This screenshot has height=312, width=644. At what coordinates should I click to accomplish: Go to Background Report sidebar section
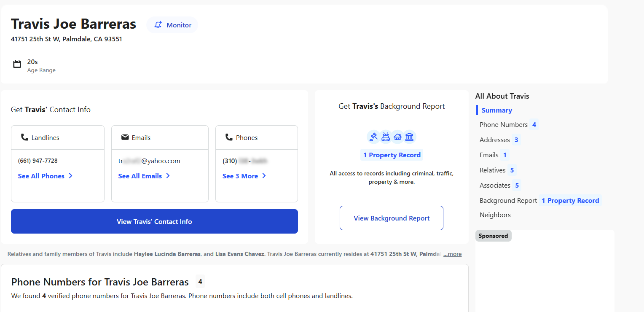(x=508, y=201)
